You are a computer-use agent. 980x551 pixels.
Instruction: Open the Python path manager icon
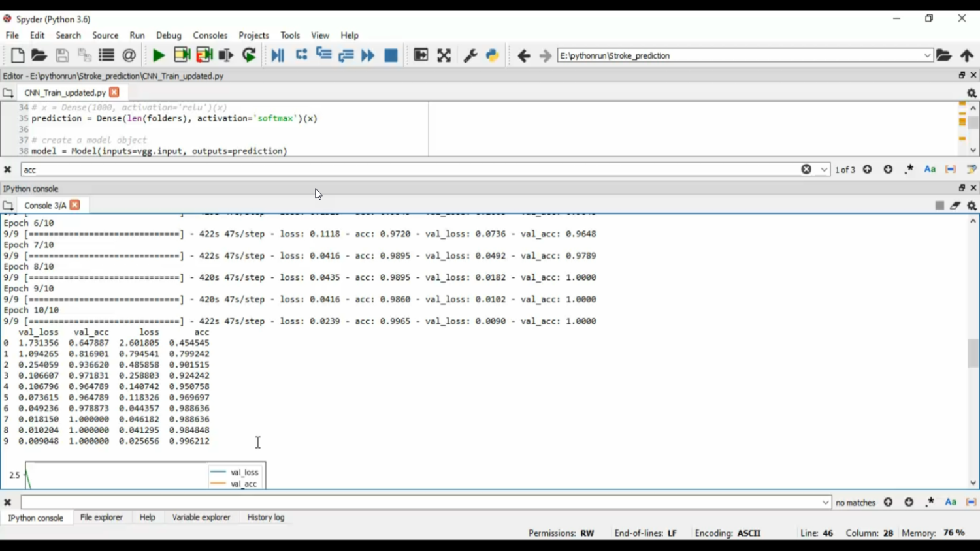pyautogui.click(x=493, y=55)
